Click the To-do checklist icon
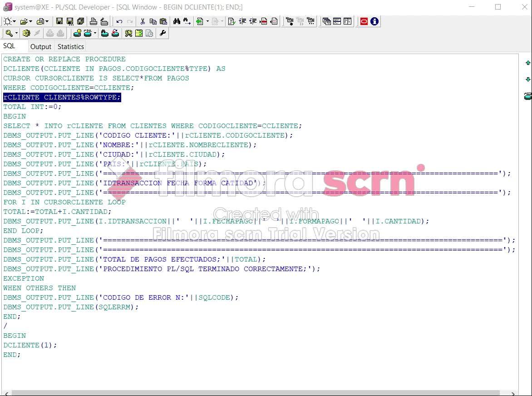This screenshot has height=396, width=532. [x=139, y=33]
